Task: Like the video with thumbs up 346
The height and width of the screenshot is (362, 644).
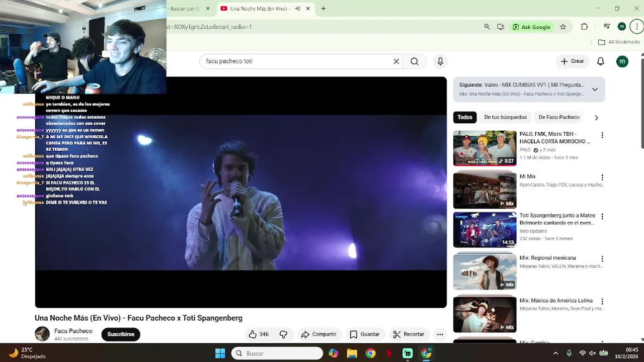Action: click(259, 334)
